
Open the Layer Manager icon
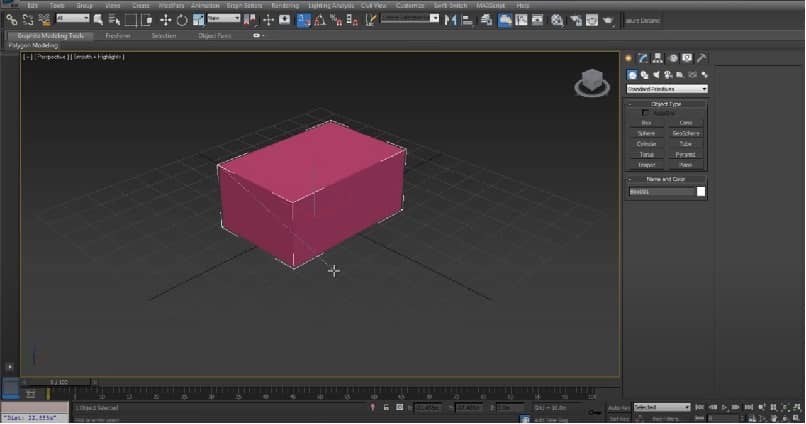pyautogui.click(x=486, y=20)
